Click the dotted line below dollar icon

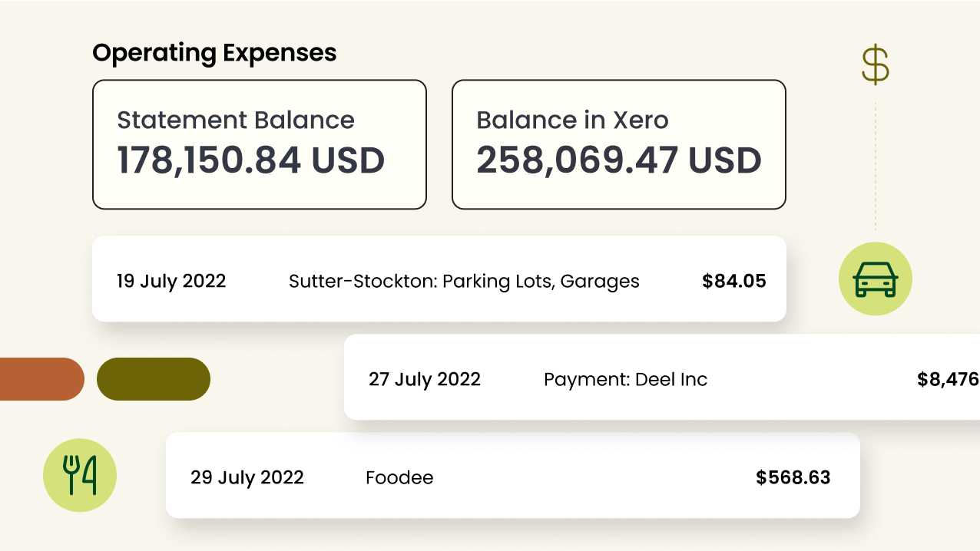coord(876,167)
